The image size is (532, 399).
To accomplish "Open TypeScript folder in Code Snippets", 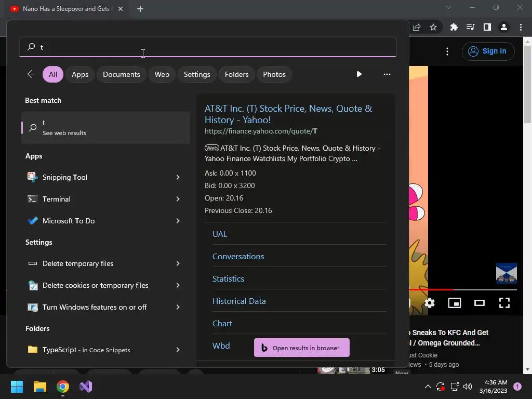I will (x=105, y=350).
